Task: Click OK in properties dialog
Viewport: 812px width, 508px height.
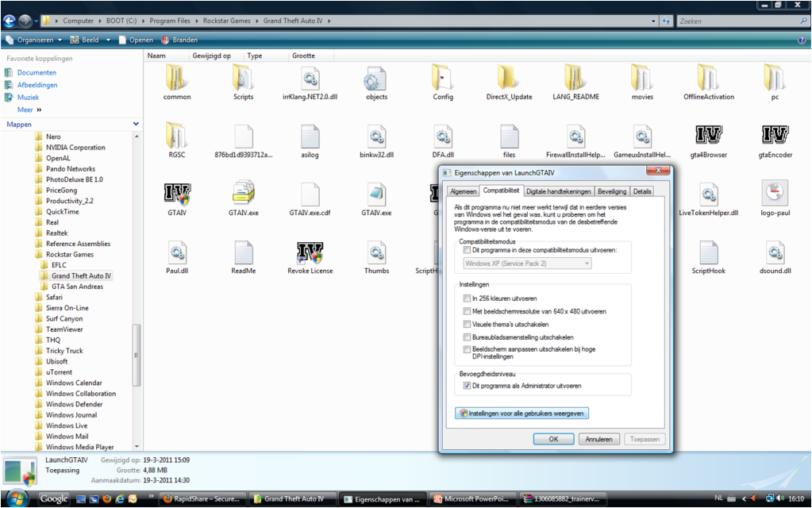Action: click(553, 439)
